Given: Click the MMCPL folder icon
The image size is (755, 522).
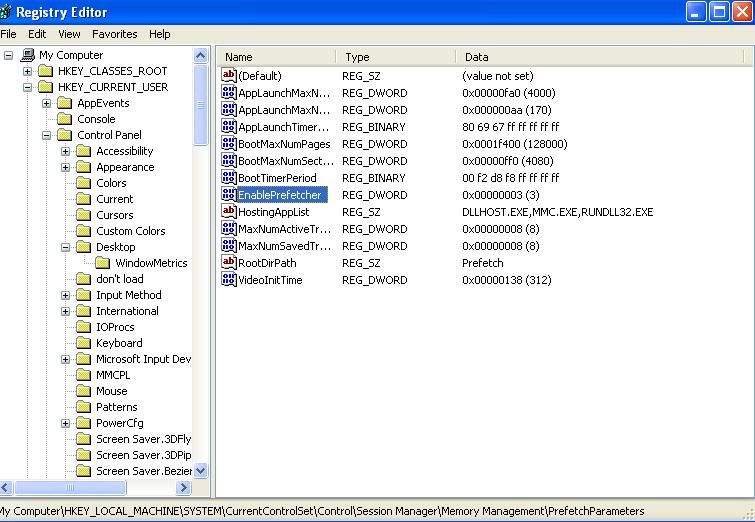Looking at the screenshot, I should 84,375.
